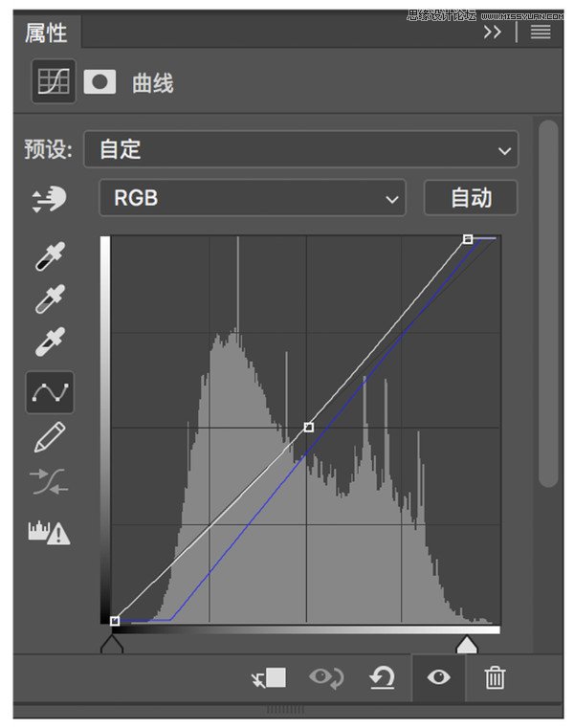Viewport: 574px width, 728px height.
Task: Pick the black point eyedropper
Action: [x=50, y=255]
